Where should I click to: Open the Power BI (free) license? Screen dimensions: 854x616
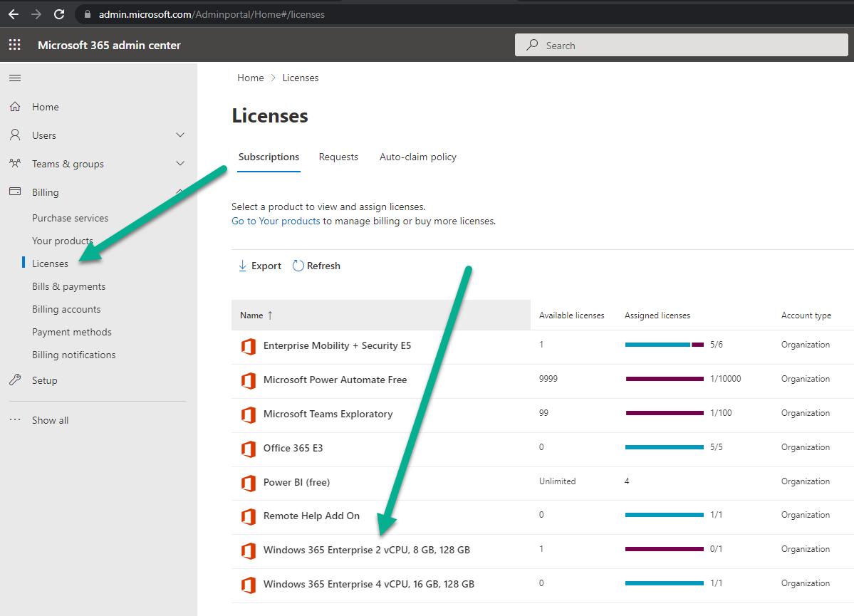click(297, 483)
